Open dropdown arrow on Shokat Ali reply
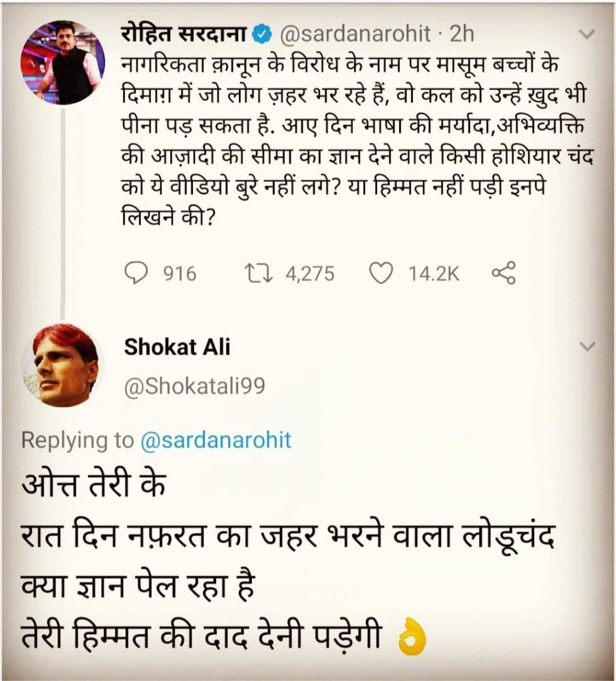 coord(588,346)
